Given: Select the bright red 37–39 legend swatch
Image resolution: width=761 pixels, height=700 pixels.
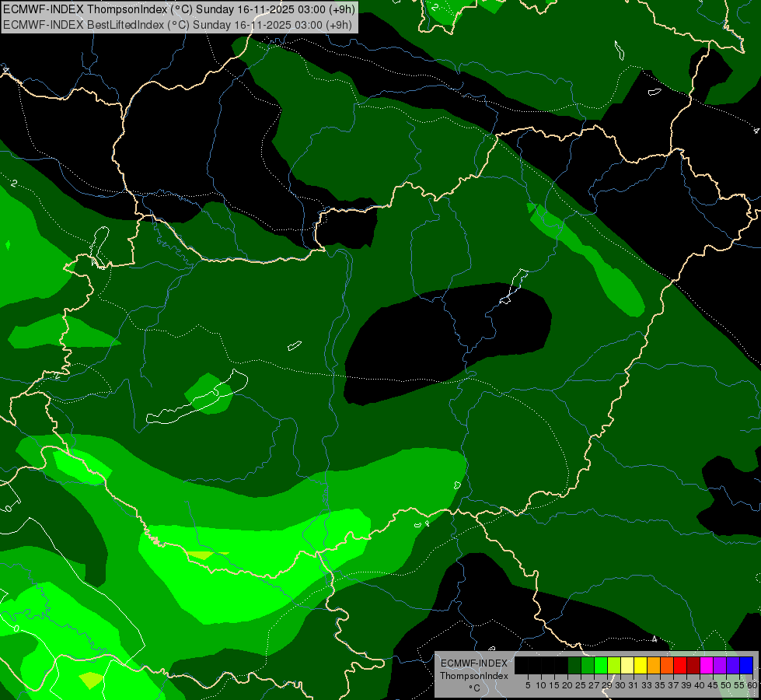Looking at the screenshot, I should (x=680, y=666).
